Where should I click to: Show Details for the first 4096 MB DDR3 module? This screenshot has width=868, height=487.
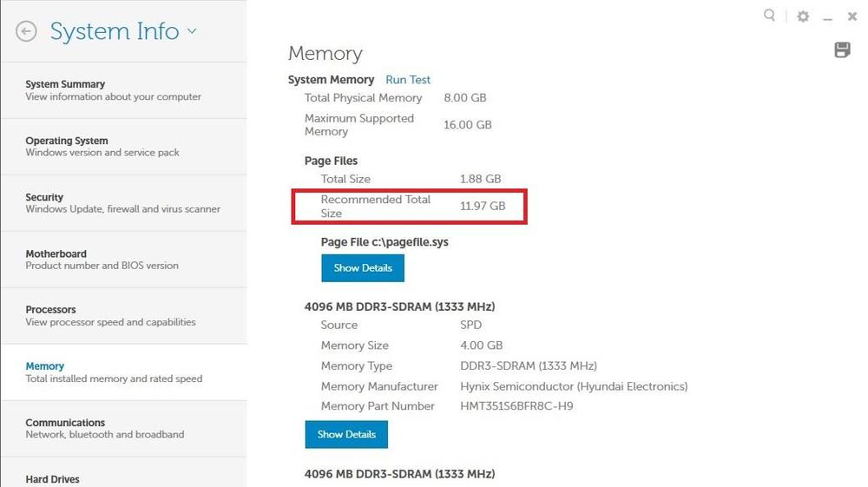click(x=346, y=434)
